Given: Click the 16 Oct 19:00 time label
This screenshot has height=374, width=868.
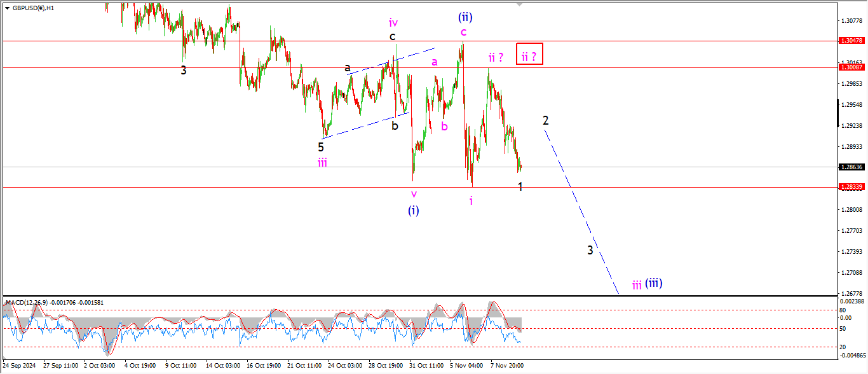Looking at the screenshot, I should 263,366.
